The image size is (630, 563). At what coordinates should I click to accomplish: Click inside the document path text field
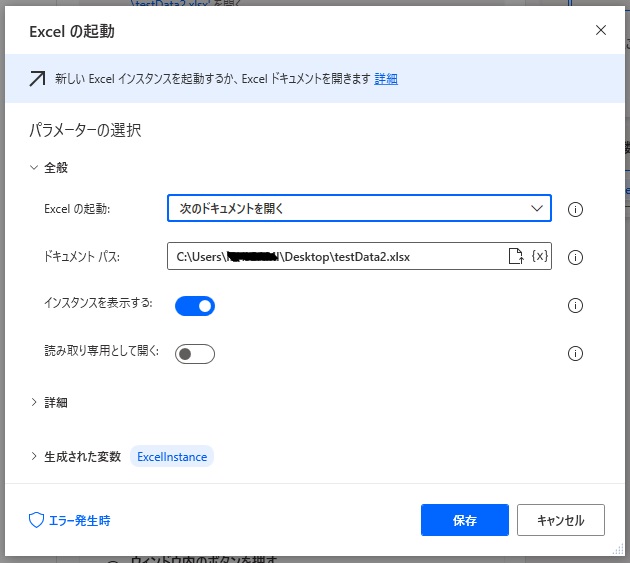point(330,257)
